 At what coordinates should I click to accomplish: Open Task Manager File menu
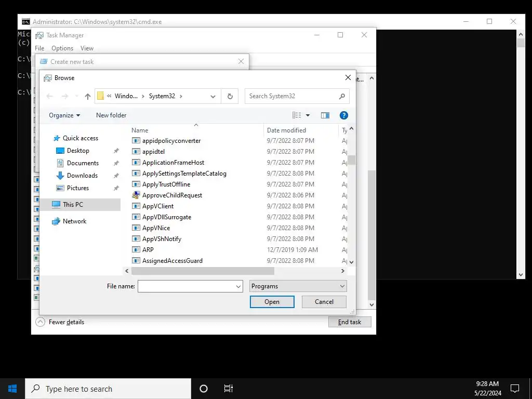39,48
